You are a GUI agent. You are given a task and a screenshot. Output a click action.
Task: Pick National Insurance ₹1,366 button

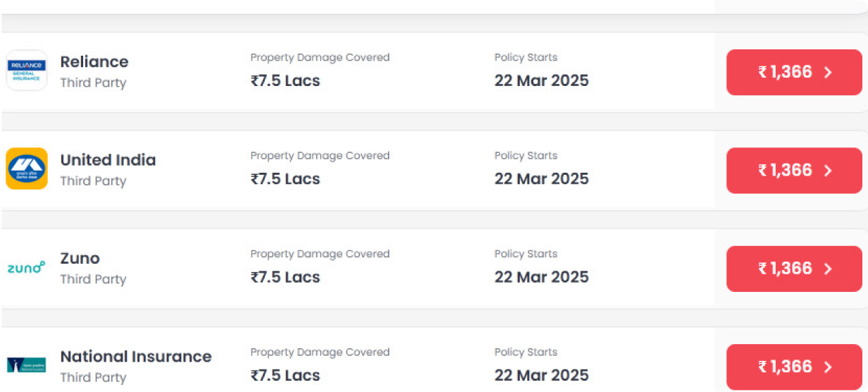pyautogui.click(x=794, y=367)
